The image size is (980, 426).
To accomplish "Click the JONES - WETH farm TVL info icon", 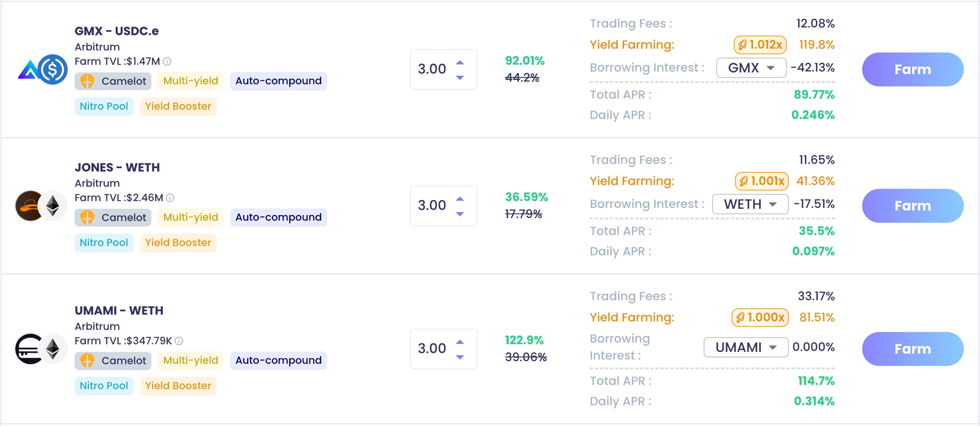I will [x=170, y=198].
